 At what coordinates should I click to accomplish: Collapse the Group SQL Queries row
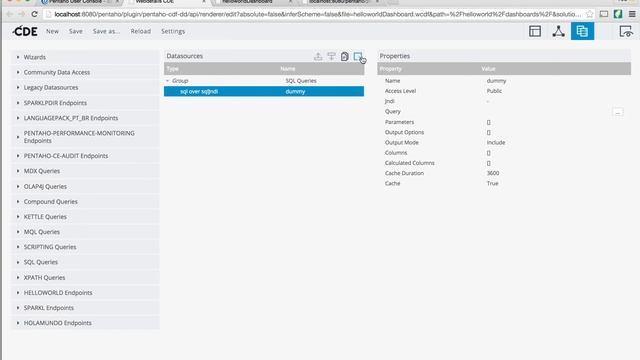(167, 81)
